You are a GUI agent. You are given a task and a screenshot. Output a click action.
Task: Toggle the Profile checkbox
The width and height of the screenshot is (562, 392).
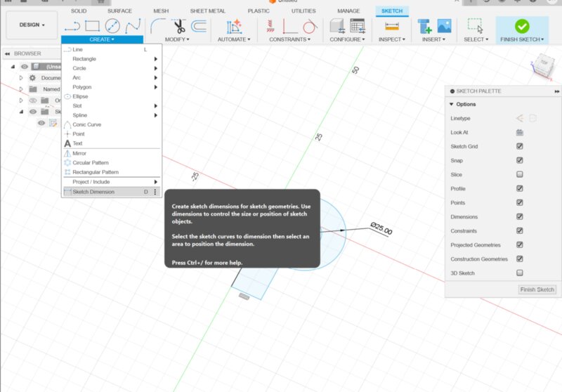(x=519, y=188)
